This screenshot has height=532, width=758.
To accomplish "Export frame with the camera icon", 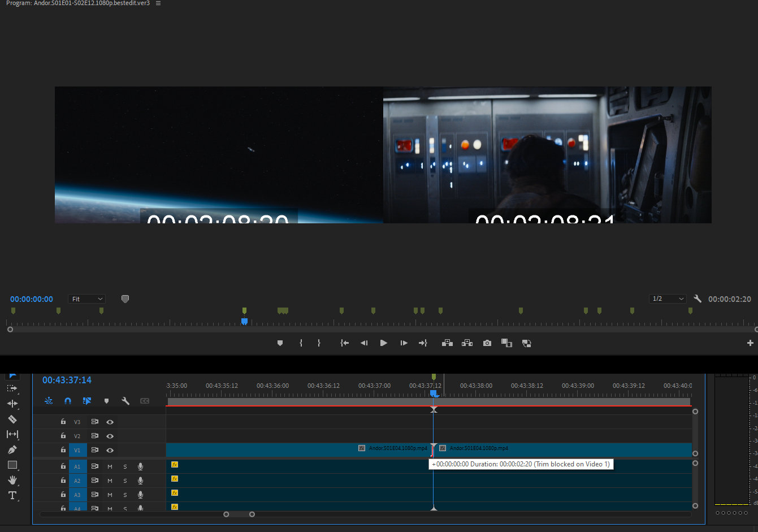I will pos(487,343).
